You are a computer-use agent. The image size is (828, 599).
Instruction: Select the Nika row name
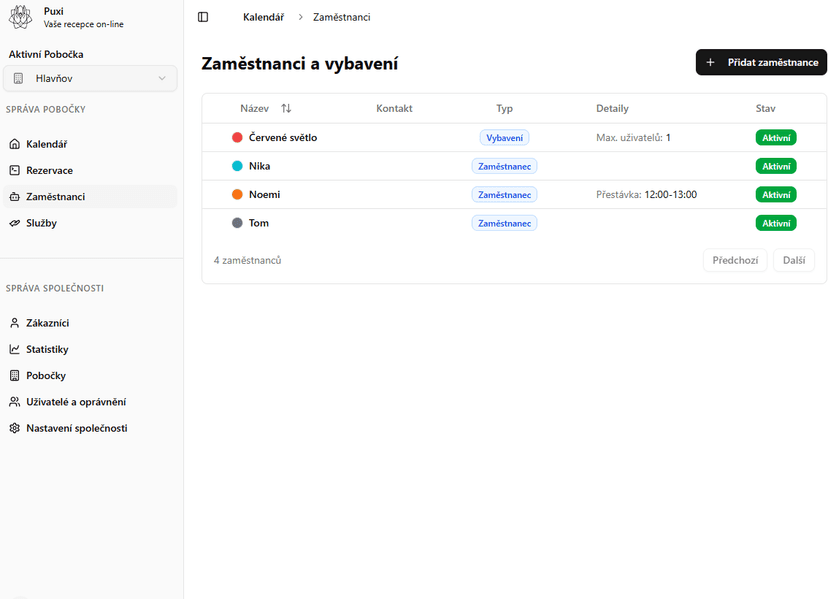(x=259, y=166)
